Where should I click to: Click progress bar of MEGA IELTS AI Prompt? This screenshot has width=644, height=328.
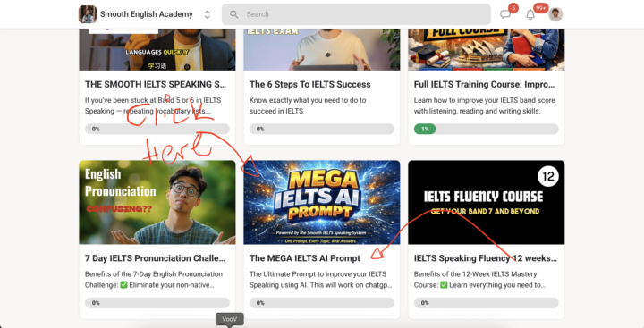coord(322,303)
